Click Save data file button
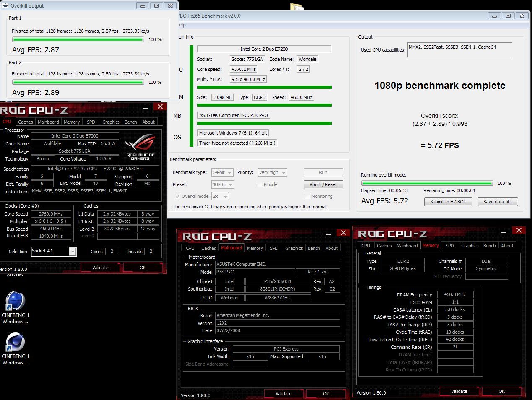 click(497, 202)
